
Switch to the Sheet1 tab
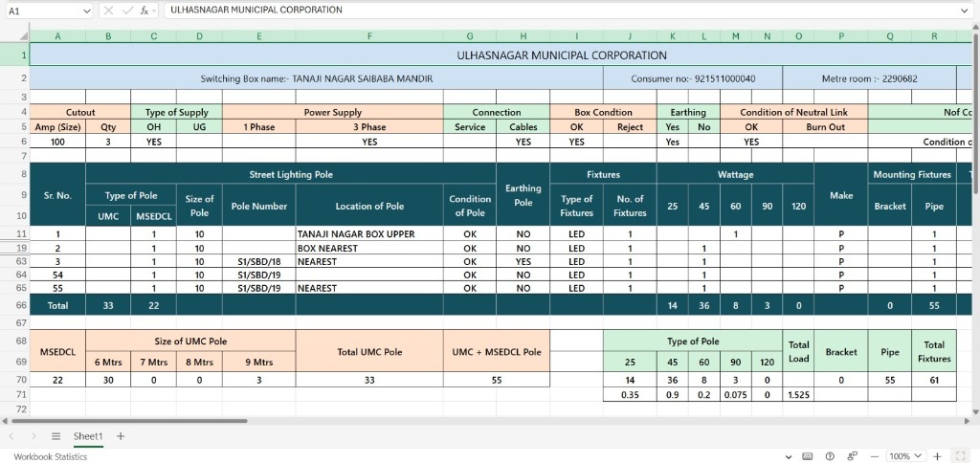pos(87,436)
